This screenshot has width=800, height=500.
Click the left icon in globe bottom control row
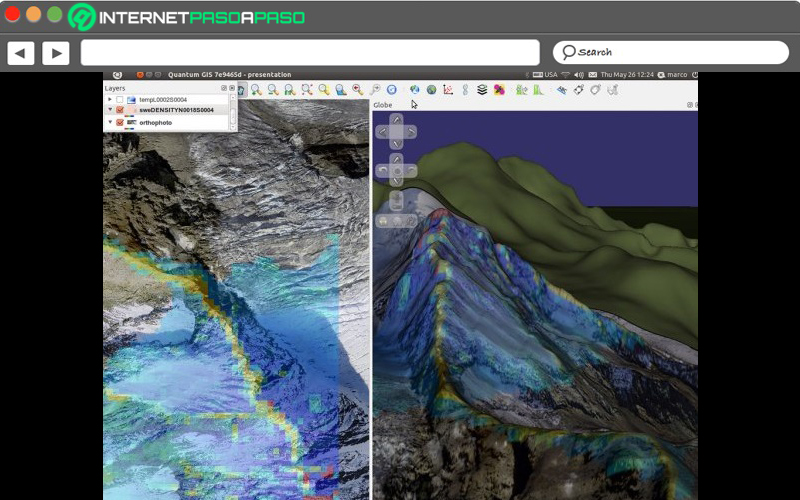tap(383, 221)
